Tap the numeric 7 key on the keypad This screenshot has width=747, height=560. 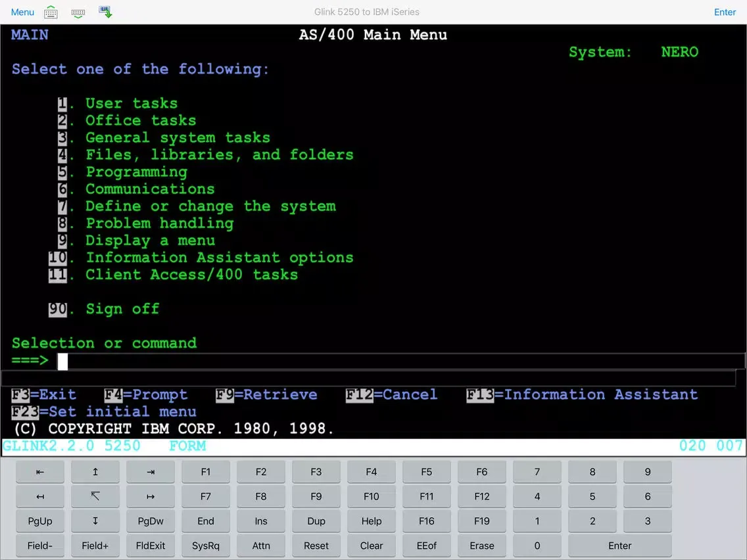click(537, 472)
